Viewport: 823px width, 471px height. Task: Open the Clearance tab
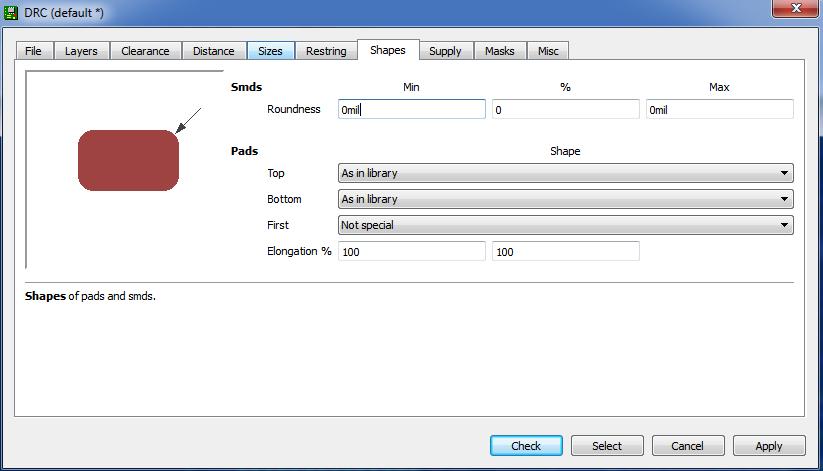145,51
